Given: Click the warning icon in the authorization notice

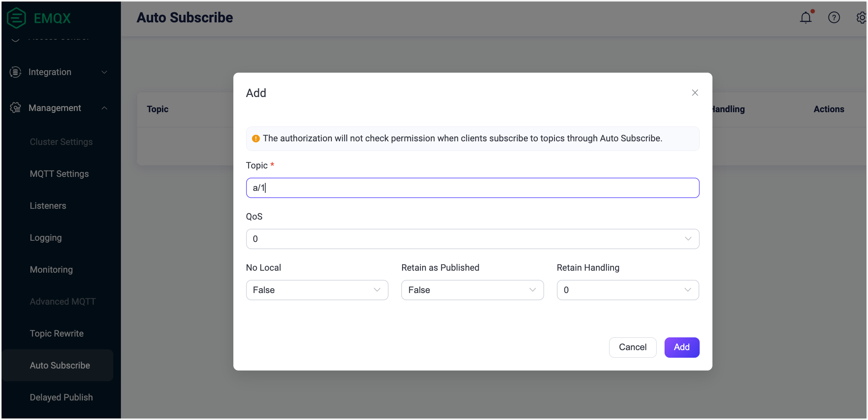Looking at the screenshot, I should [x=256, y=138].
